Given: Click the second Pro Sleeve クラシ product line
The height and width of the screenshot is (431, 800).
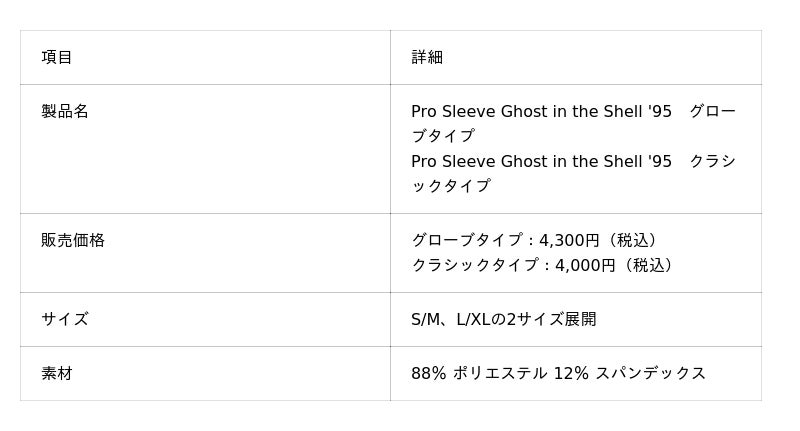Looking at the screenshot, I should click(x=573, y=161).
